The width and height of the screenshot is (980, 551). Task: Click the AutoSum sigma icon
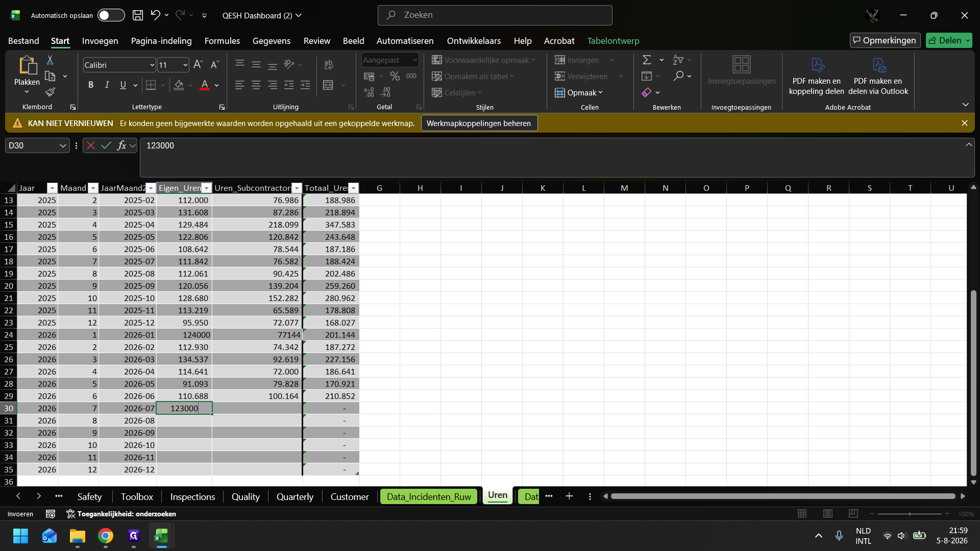click(x=646, y=60)
